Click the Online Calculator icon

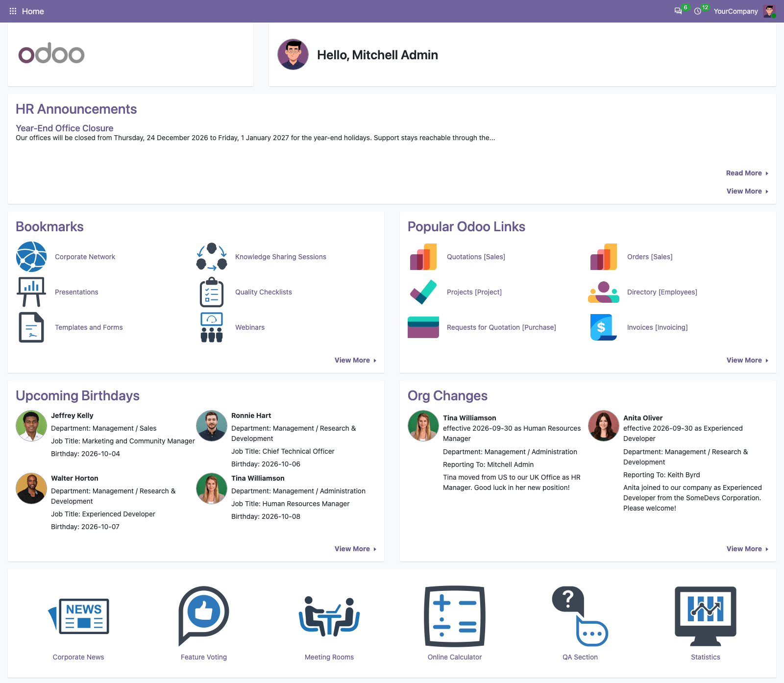click(455, 616)
